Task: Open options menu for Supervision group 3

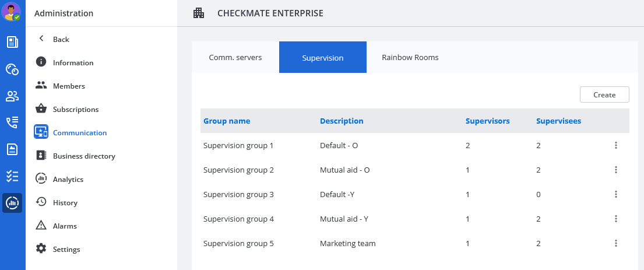Action: click(615, 194)
